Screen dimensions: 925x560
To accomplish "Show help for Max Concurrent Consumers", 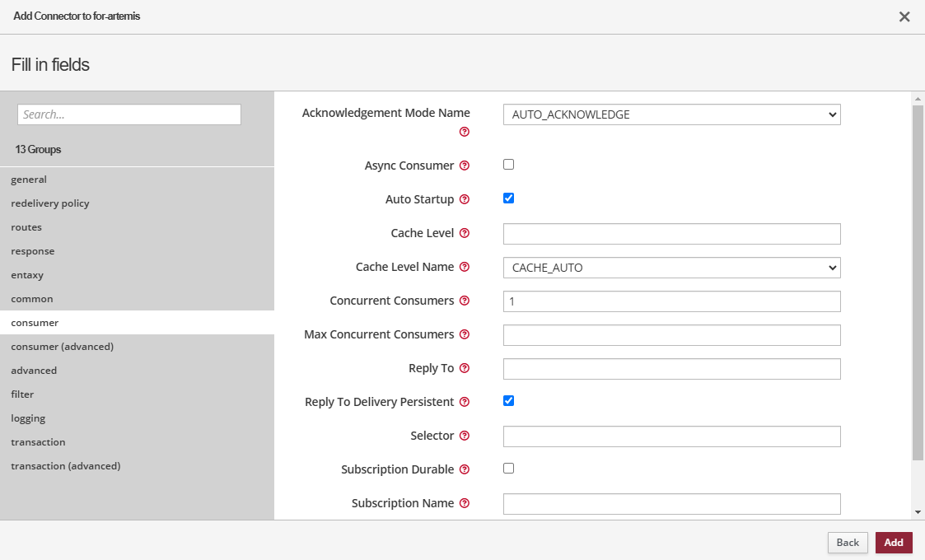I will [465, 334].
